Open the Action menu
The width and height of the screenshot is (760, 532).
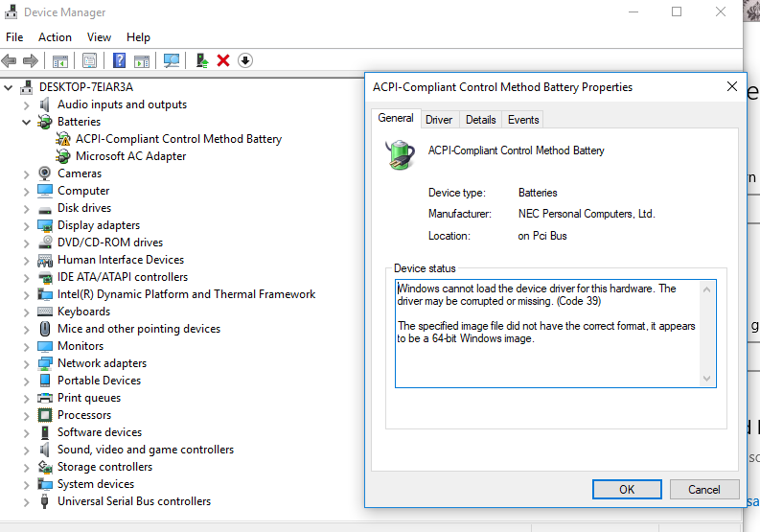55,37
